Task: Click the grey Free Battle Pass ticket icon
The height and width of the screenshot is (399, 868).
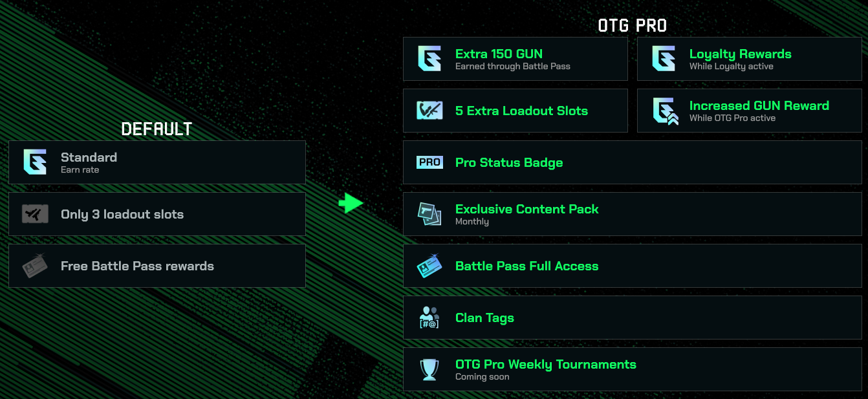Action: pos(35,266)
